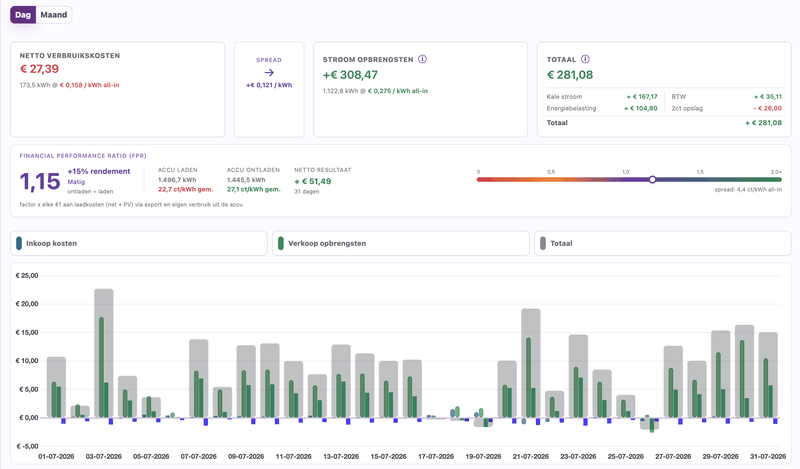Screen dimensions: 800x469
Task: Click the 31 dagen label
Action: tap(307, 191)
